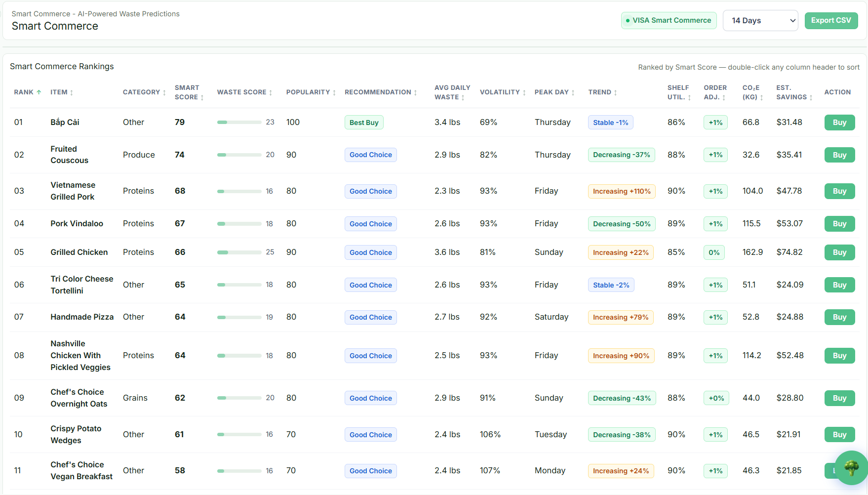Sort by the Peak Day column icon
Screen dimensions: 868x495
573,93
